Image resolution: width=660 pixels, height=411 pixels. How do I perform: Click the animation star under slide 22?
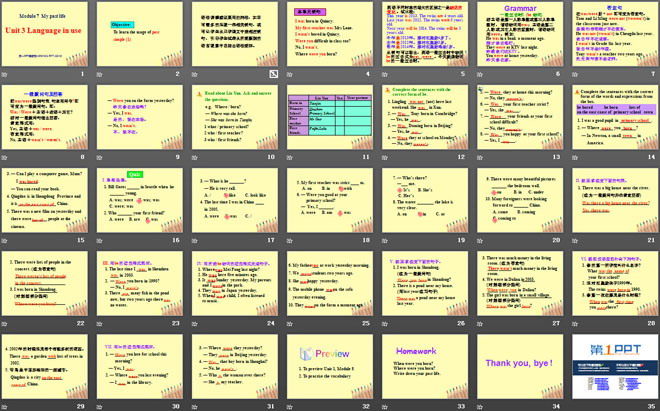[5, 324]
